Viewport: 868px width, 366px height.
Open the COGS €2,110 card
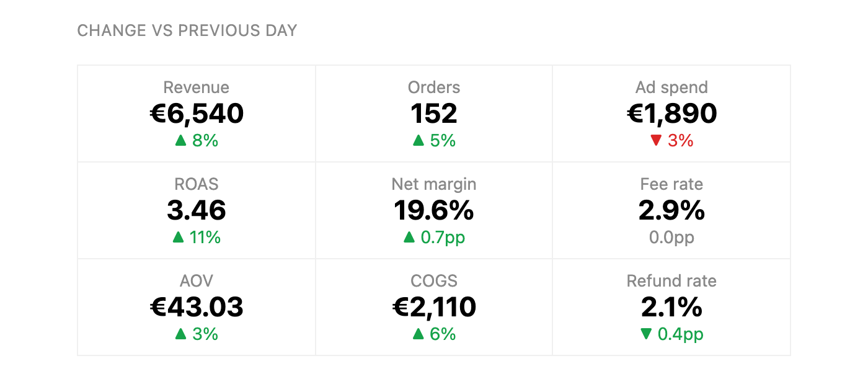434,307
